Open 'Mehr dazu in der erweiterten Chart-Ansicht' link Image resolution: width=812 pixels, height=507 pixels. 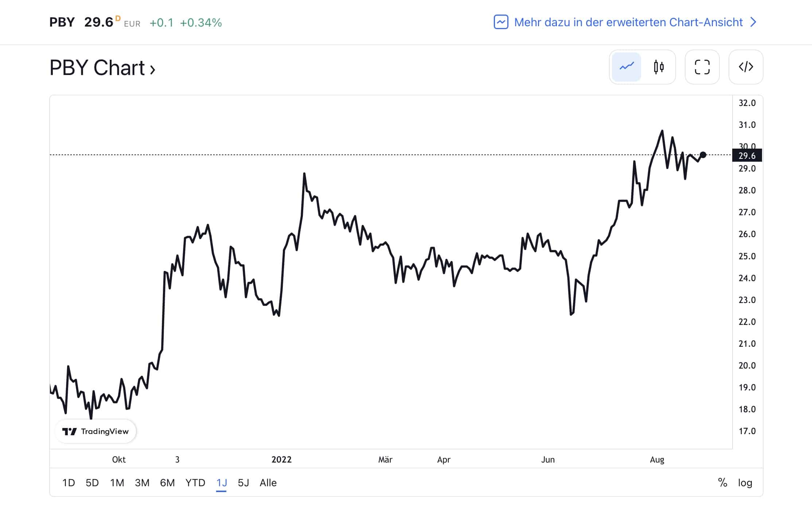click(628, 22)
